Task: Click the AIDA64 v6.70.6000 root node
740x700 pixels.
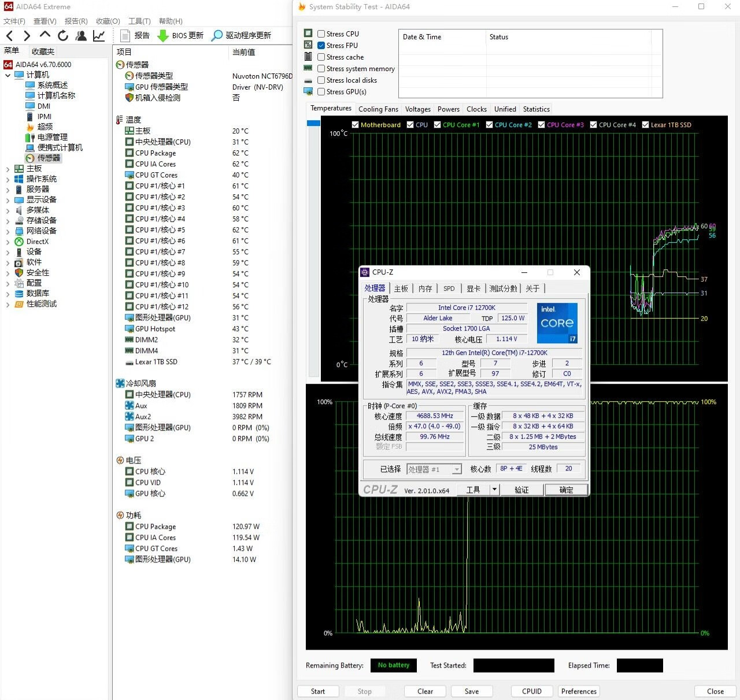Action: coord(43,64)
